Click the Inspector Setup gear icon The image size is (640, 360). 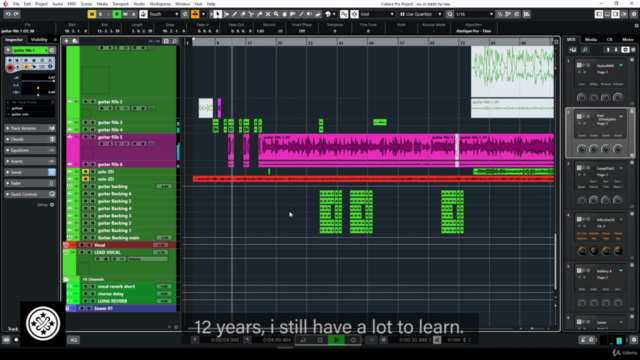point(52,204)
